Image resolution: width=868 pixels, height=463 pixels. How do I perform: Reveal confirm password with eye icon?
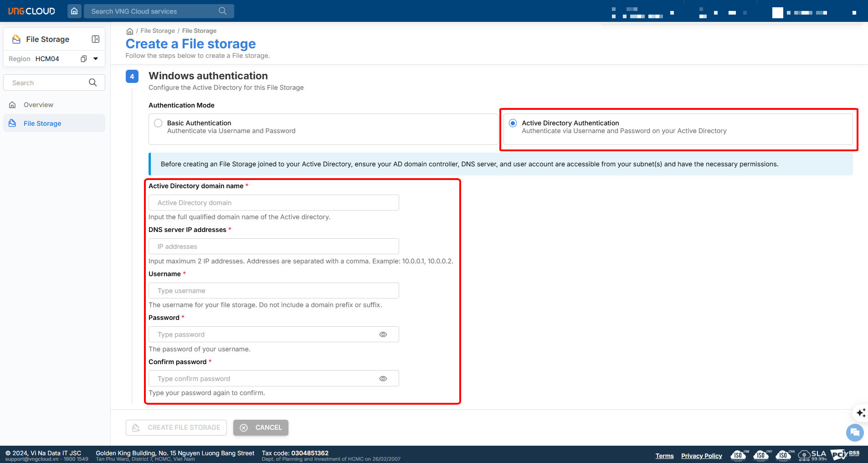(383, 379)
